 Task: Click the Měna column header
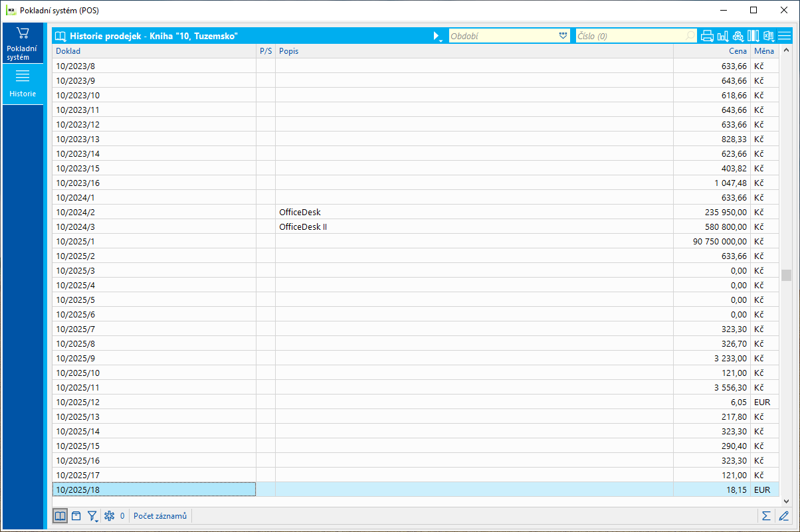(x=764, y=51)
